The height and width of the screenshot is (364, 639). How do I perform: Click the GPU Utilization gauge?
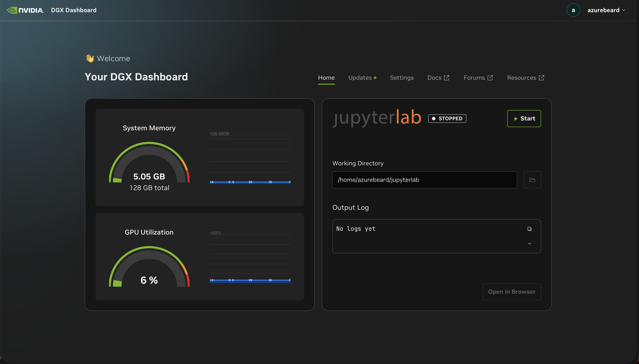point(149,267)
